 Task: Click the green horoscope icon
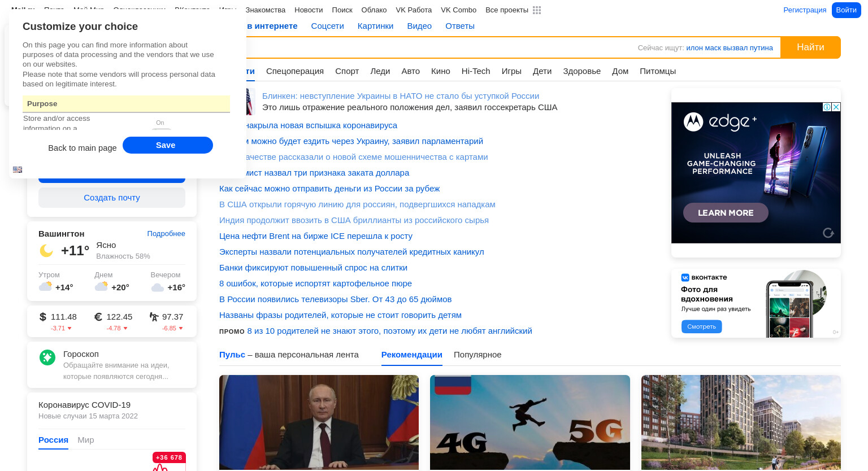click(x=47, y=357)
